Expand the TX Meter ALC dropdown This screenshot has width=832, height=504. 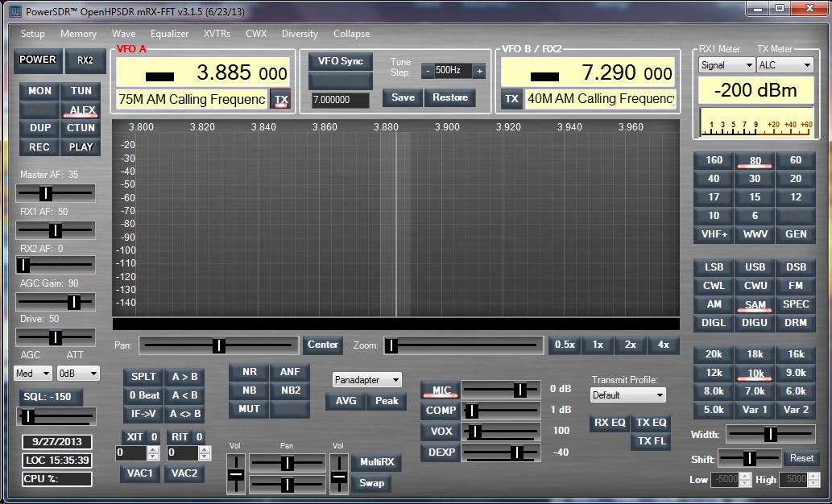(x=784, y=65)
